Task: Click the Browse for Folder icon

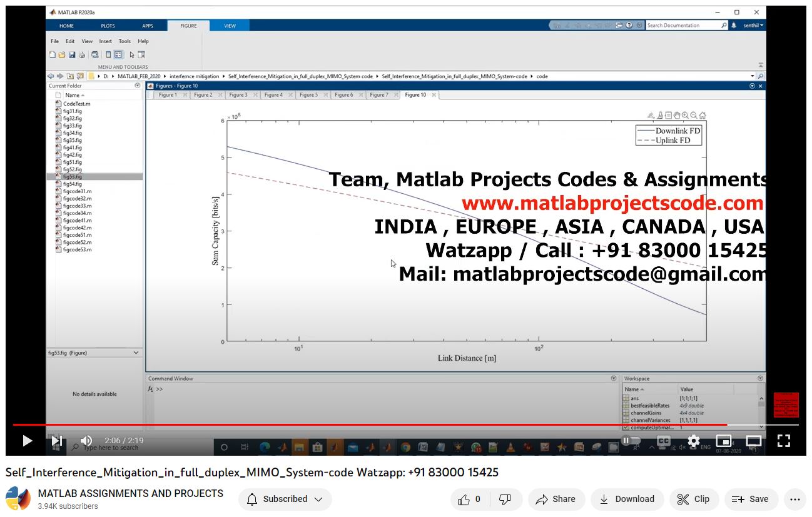Action: point(80,76)
